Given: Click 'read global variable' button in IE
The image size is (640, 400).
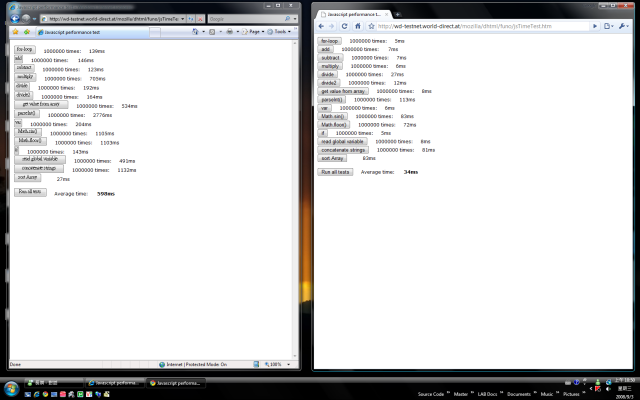Looking at the screenshot, I should 40,159.
